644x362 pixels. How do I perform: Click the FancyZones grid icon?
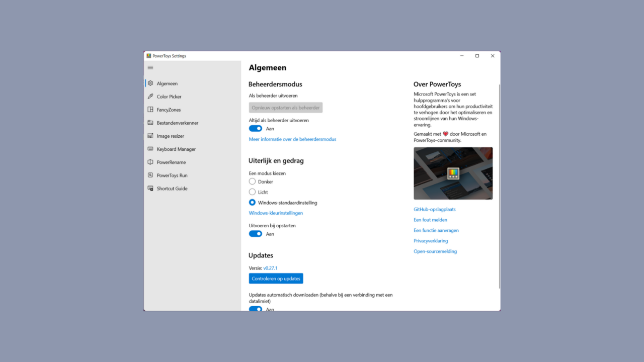(x=150, y=110)
